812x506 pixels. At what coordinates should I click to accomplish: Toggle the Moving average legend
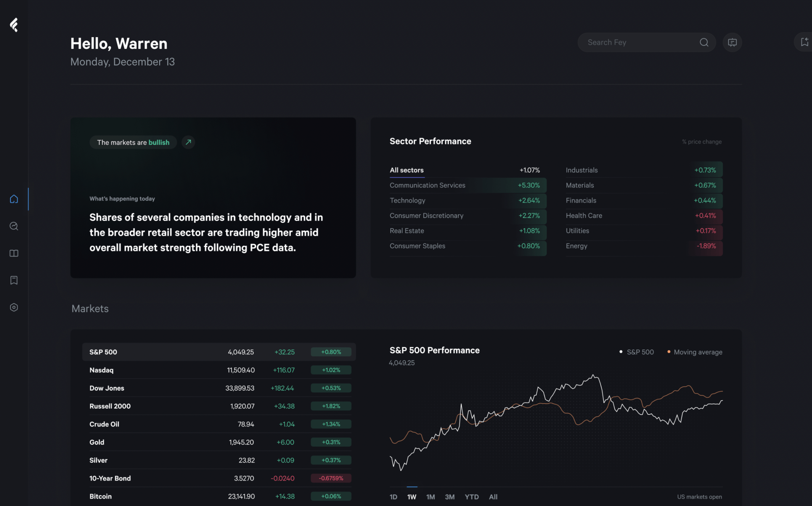coord(695,352)
